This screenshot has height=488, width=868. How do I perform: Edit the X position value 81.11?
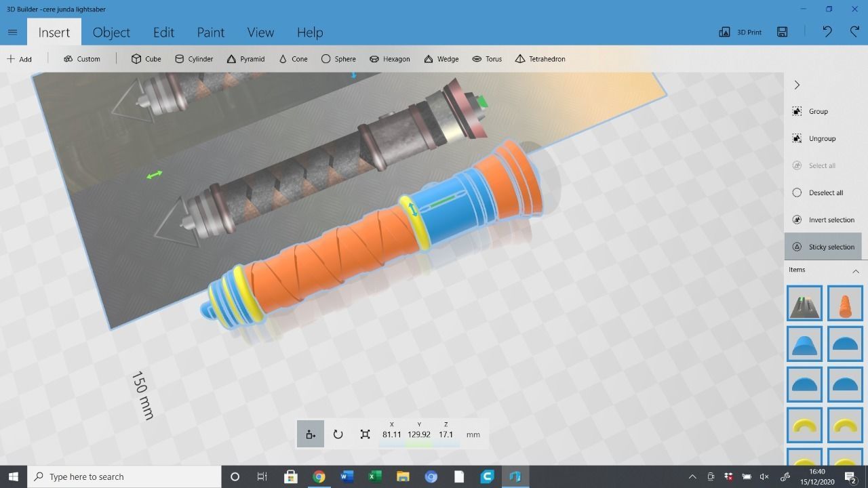[392, 434]
